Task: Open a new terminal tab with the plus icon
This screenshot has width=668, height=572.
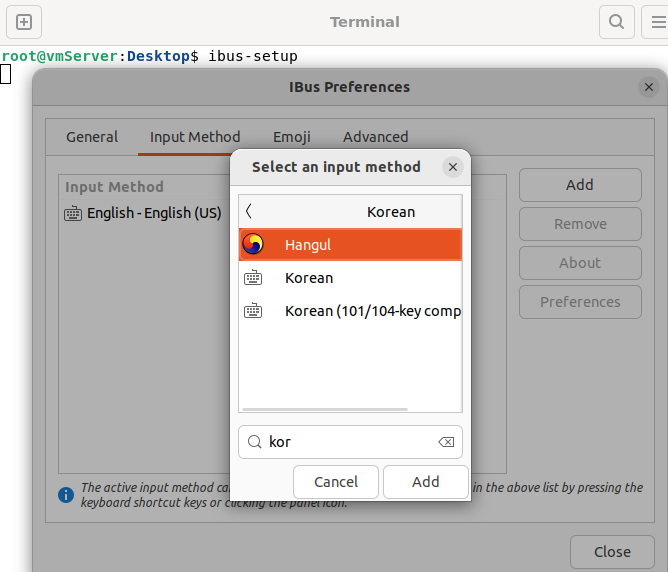Action: (x=24, y=22)
